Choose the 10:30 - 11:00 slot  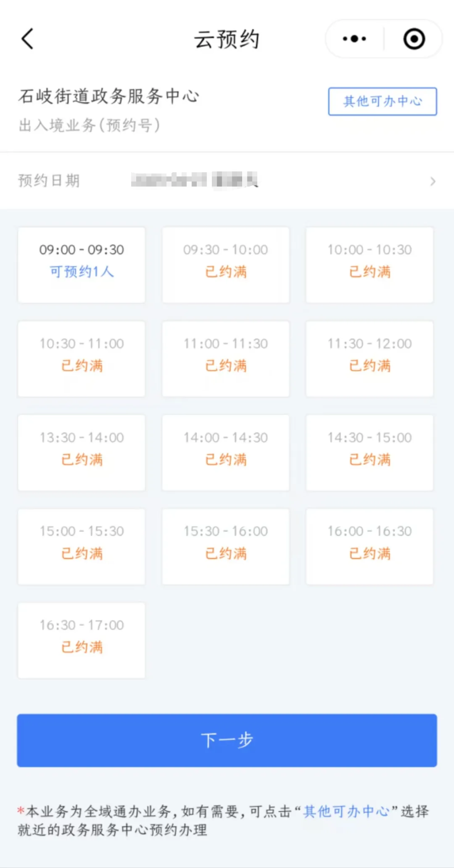point(81,359)
